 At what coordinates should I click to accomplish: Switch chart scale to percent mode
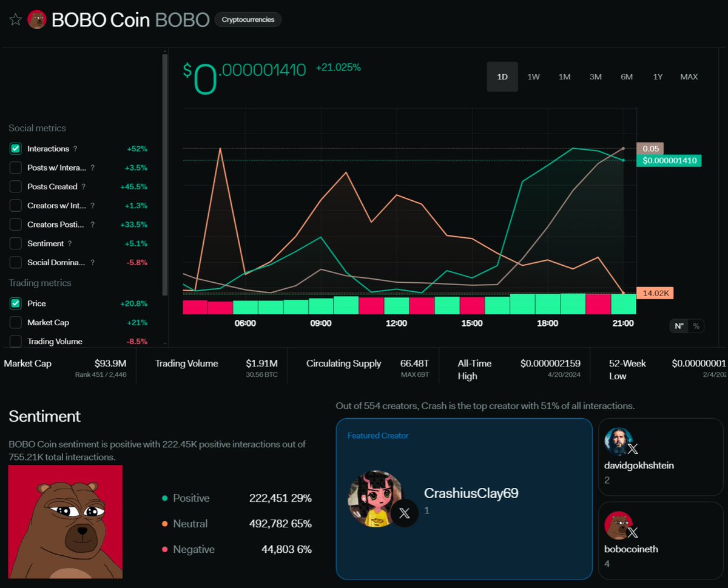click(x=696, y=326)
